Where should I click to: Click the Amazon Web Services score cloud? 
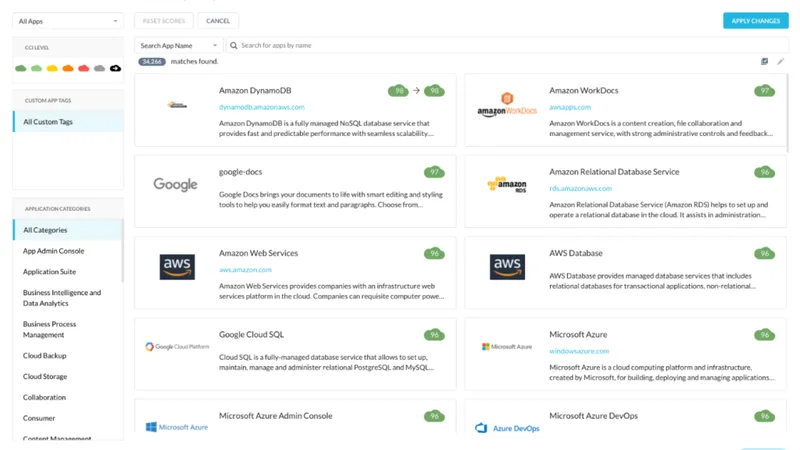[x=434, y=254]
